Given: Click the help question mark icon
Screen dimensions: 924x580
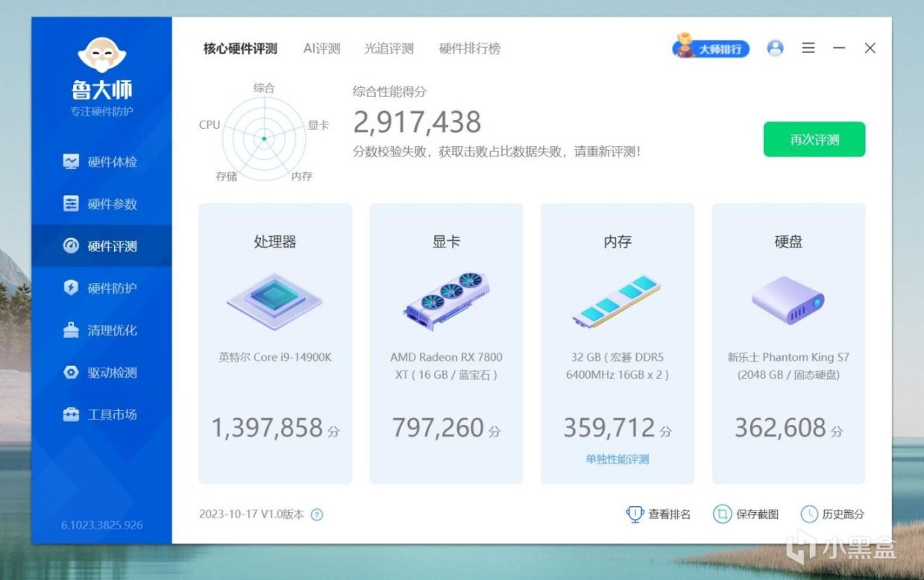Looking at the screenshot, I should 317,514.
